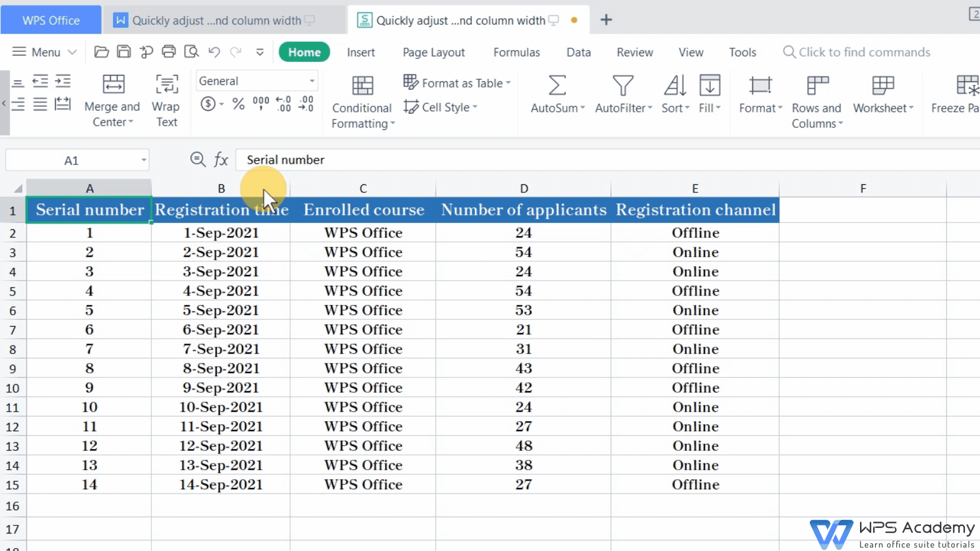Open the View tab
Viewport: 980px width, 551px height.
(691, 52)
